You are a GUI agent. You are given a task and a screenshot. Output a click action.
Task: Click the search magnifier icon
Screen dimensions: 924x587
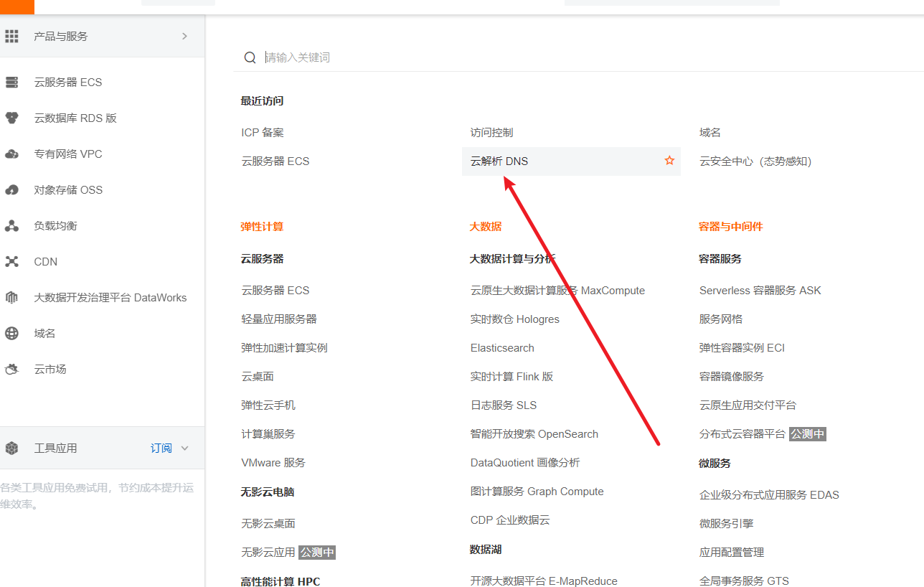coord(250,57)
